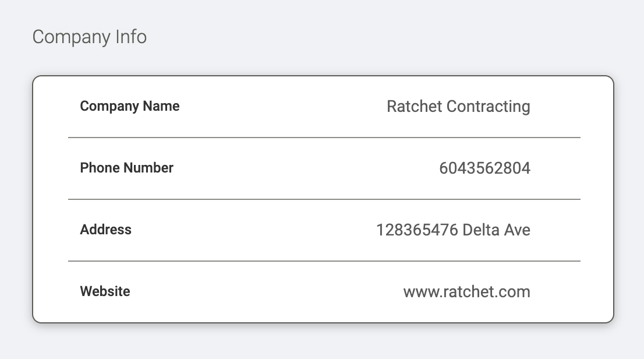
Task: Click the word Info in the heading
Action: 131,37
